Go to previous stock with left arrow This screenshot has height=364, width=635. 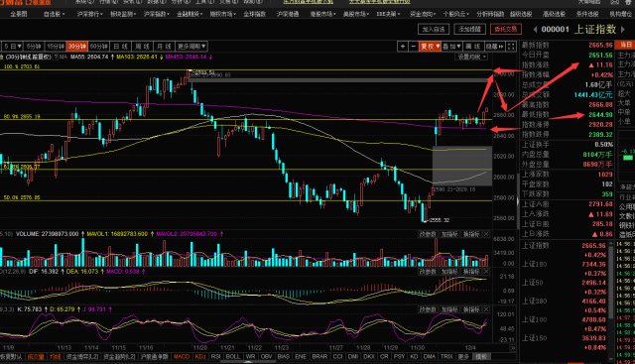tap(536, 29)
